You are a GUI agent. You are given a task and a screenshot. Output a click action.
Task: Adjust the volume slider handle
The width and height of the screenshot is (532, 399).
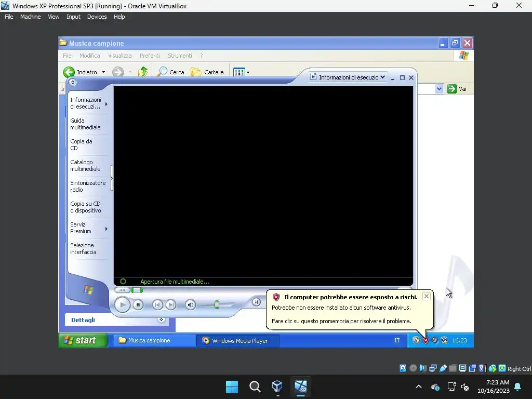[x=217, y=304]
